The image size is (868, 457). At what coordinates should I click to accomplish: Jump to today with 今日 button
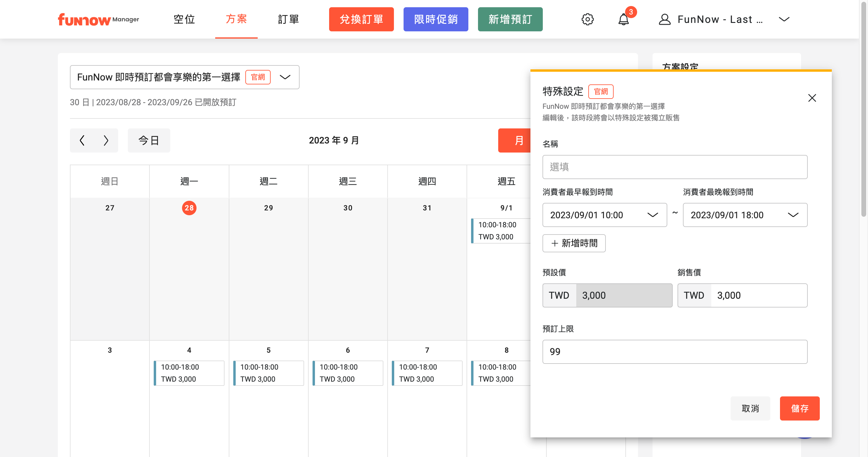click(x=149, y=140)
